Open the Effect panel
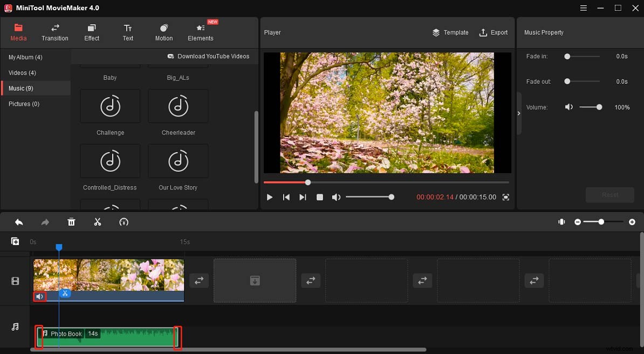Screen dimensions: 644x354 coord(91,31)
